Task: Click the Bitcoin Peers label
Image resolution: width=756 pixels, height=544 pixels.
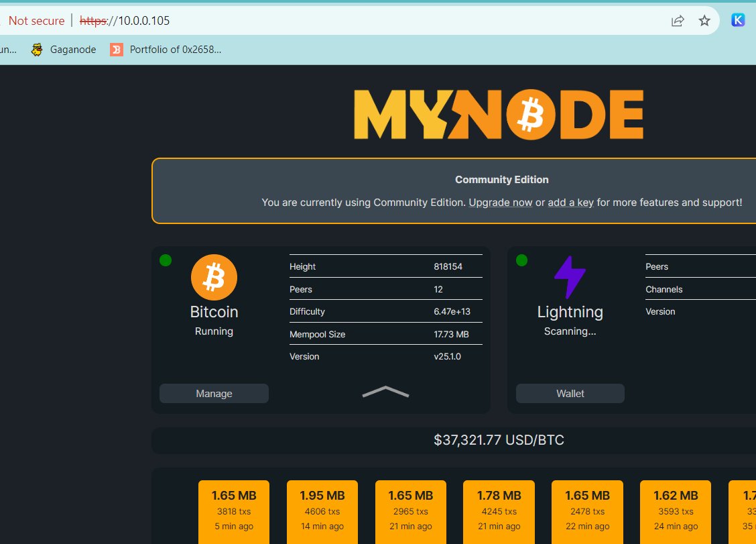Action: click(301, 289)
